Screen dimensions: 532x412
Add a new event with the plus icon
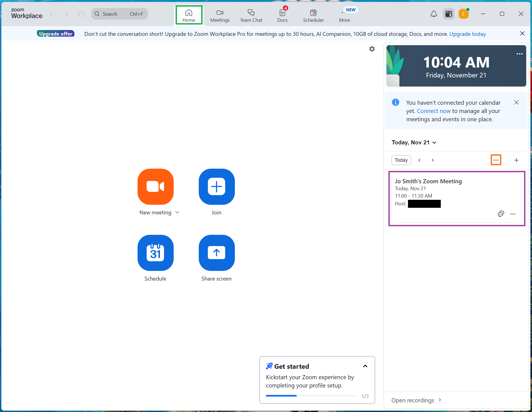coord(516,160)
